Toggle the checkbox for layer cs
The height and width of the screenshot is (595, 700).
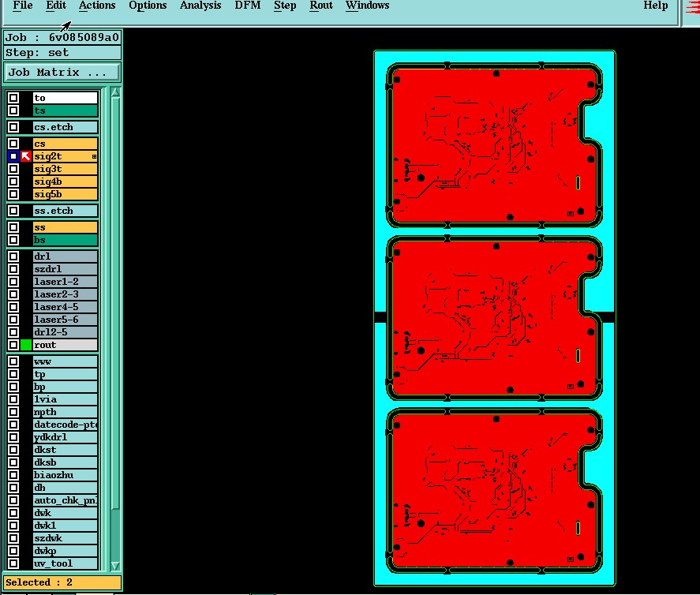pos(13,144)
